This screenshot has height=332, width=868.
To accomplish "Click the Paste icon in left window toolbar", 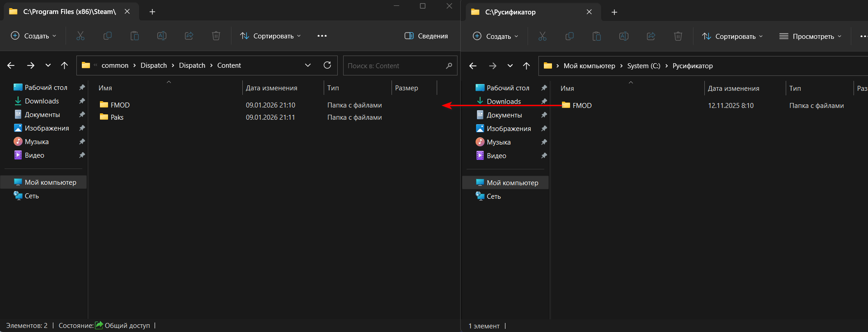I will click(x=135, y=36).
